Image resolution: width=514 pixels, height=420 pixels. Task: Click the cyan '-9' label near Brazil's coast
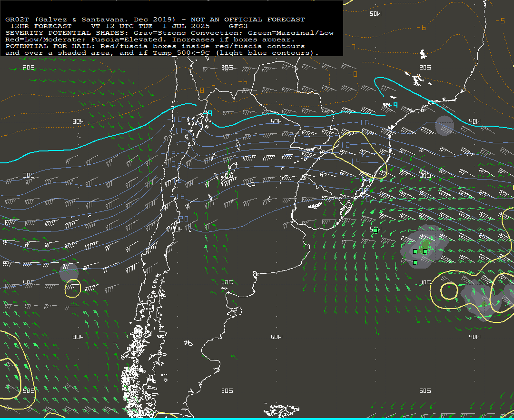pyautogui.click(x=394, y=105)
